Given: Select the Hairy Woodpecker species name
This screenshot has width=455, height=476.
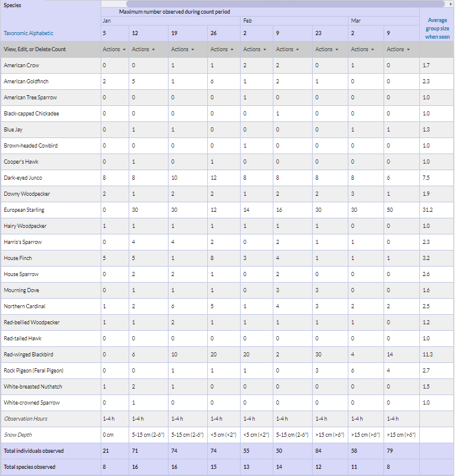Looking at the screenshot, I should pyautogui.click(x=25, y=226).
